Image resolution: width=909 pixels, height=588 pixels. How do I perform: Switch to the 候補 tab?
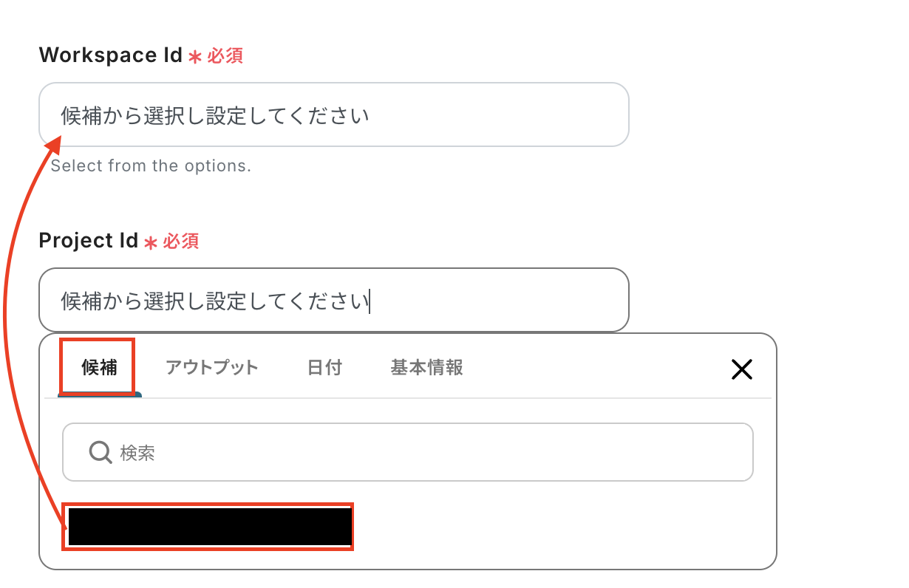[x=99, y=367]
